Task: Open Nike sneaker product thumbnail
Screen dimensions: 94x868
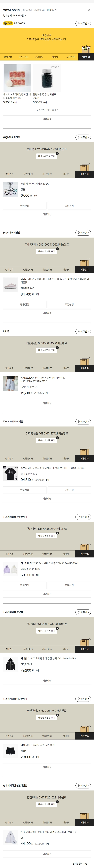Action: (x=10, y=284)
